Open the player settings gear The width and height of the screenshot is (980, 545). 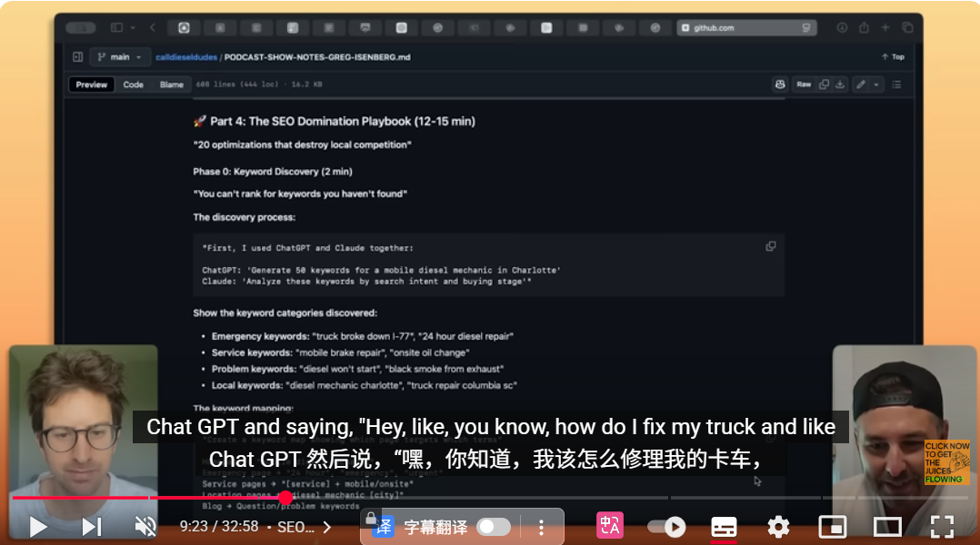(x=778, y=528)
